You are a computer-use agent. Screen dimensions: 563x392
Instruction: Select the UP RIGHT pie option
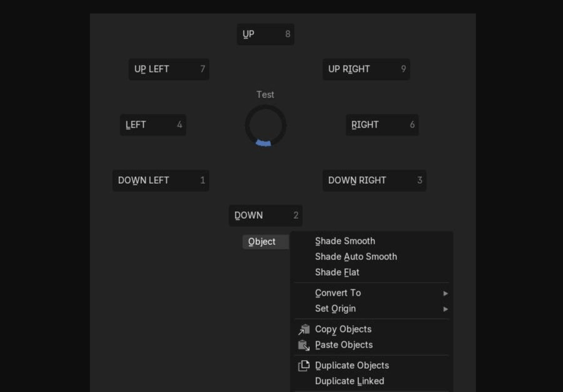(366, 69)
